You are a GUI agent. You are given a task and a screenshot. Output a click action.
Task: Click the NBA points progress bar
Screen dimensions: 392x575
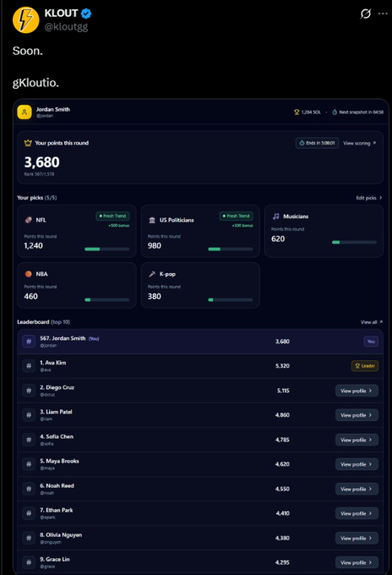[x=107, y=299]
